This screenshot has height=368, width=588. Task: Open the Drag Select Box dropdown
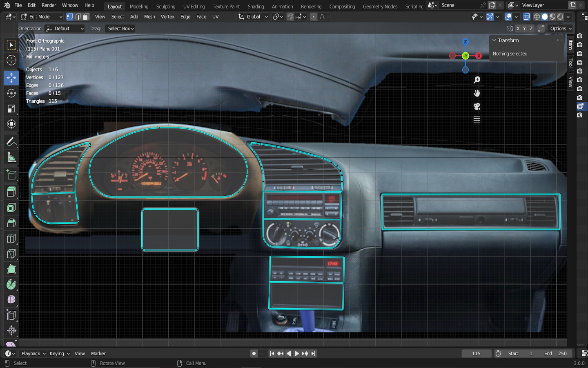click(x=120, y=29)
